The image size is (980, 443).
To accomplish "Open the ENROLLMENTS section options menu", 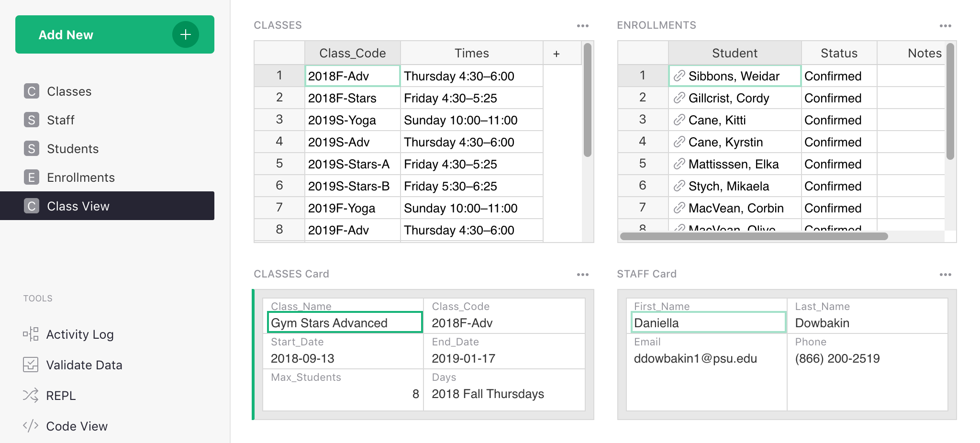I will [x=945, y=26].
